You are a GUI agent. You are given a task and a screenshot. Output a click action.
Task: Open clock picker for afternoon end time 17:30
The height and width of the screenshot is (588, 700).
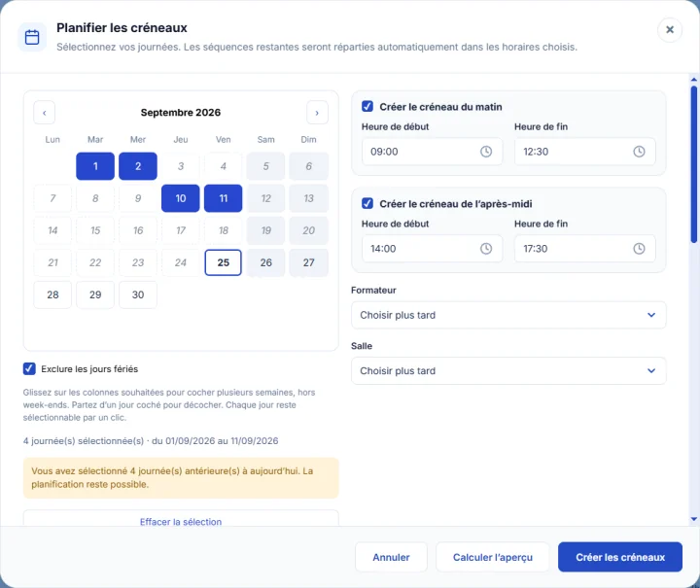click(x=639, y=249)
